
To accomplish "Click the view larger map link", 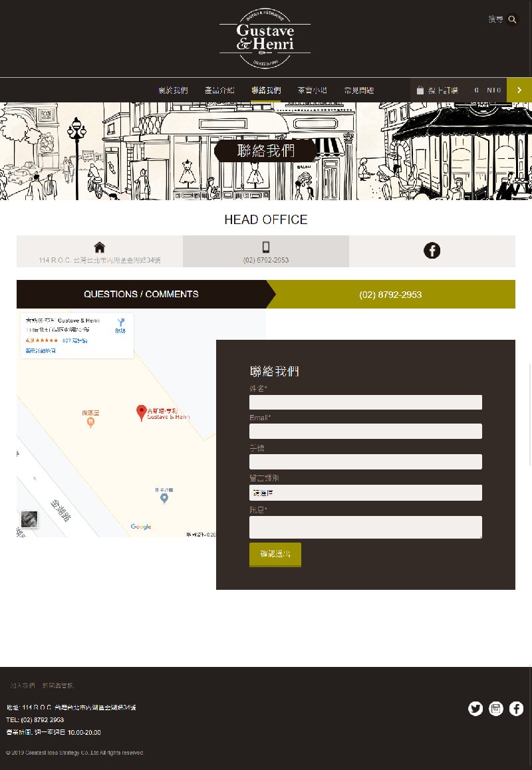I will click(41, 350).
